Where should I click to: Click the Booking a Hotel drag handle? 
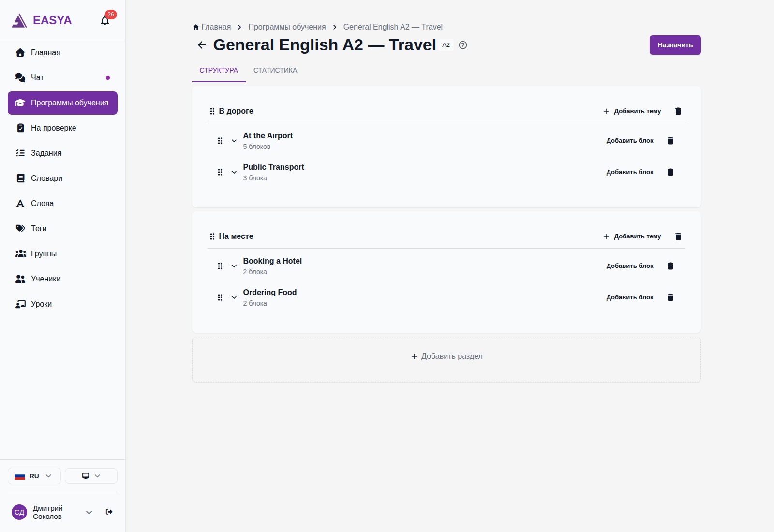click(220, 266)
